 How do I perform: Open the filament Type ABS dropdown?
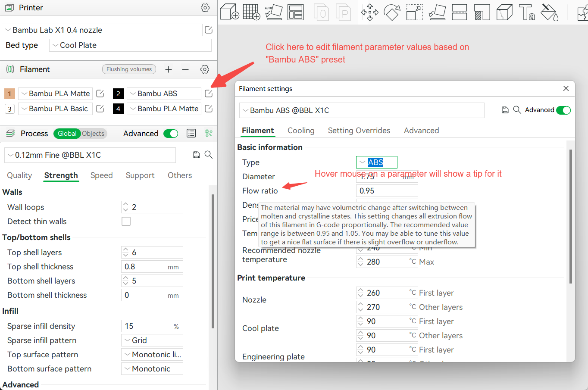coord(376,162)
